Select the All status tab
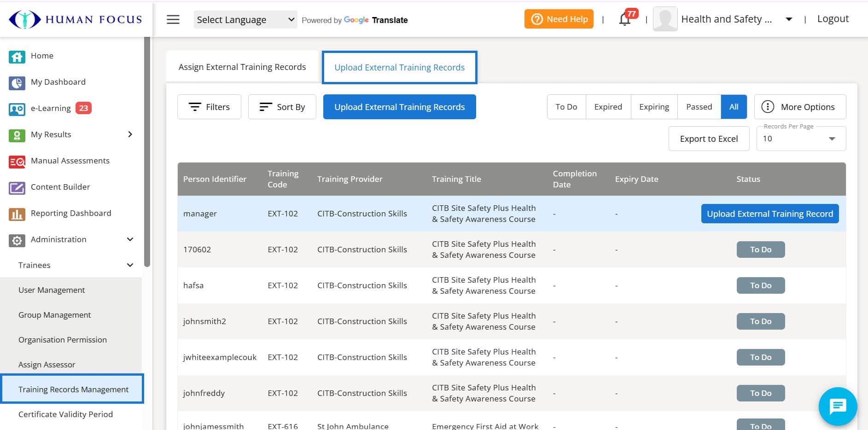This screenshot has height=430, width=868. [734, 106]
